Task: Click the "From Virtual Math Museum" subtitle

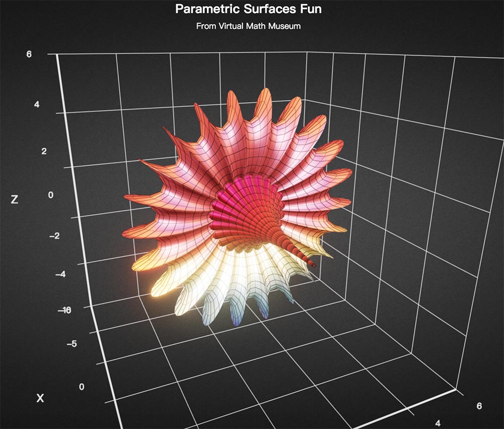Action: (248, 26)
